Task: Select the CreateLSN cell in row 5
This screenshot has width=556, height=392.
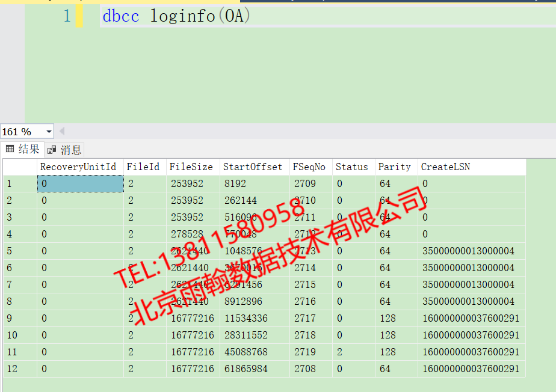Action: coord(472,251)
